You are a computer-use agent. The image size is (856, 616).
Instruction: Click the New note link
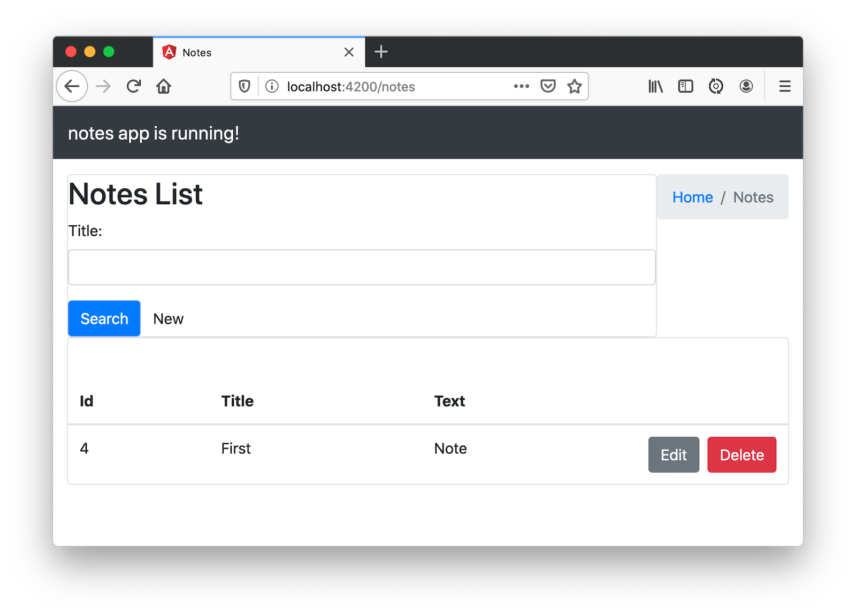click(168, 319)
